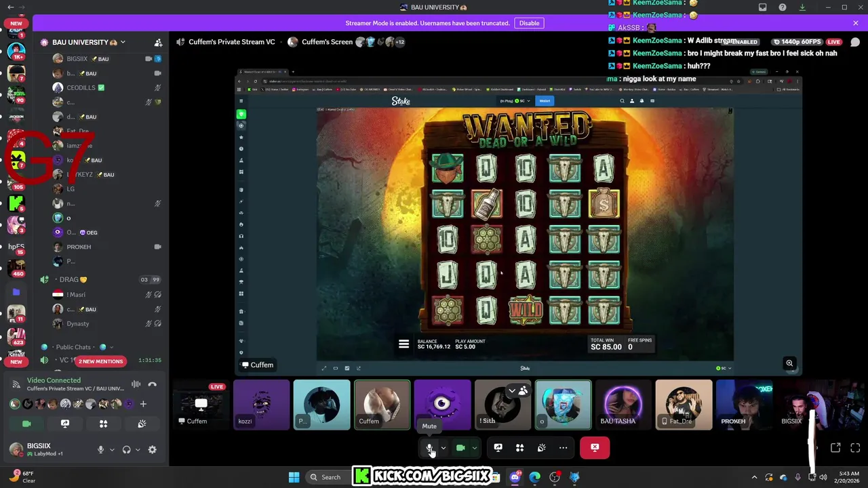Select kozzi's participant tile

coord(261,405)
